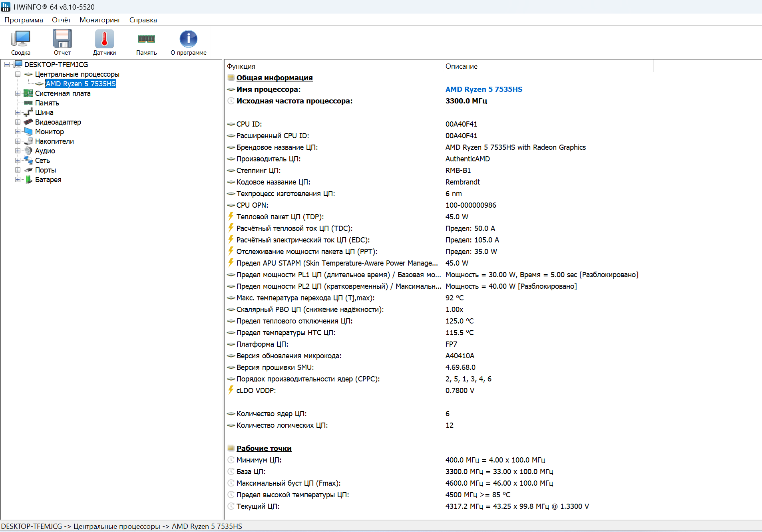Select the Память item in the tree
The height and width of the screenshot is (532, 762).
click(47, 103)
